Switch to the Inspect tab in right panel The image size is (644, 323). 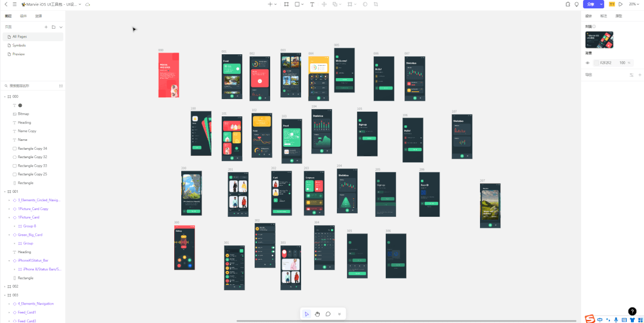[x=603, y=16]
